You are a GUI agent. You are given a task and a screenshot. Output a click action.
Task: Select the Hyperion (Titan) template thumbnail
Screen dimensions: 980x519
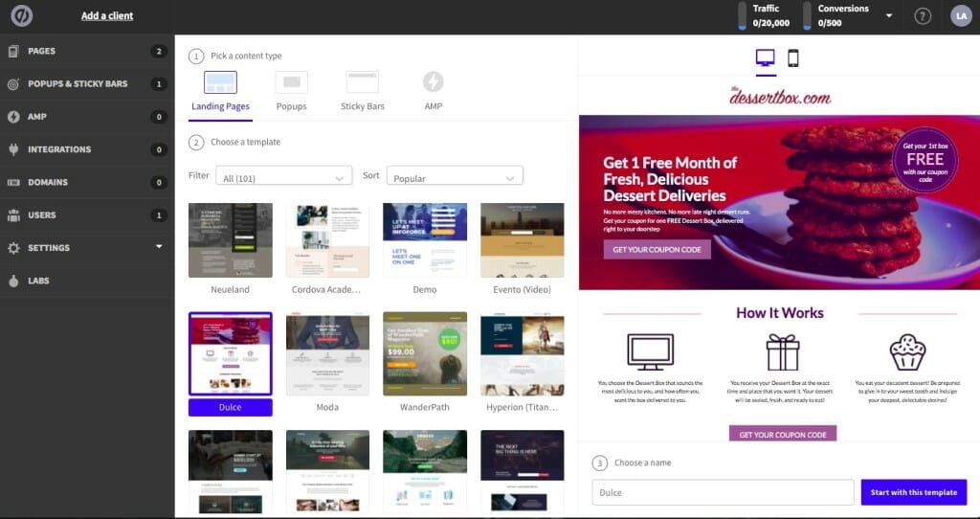click(523, 354)
